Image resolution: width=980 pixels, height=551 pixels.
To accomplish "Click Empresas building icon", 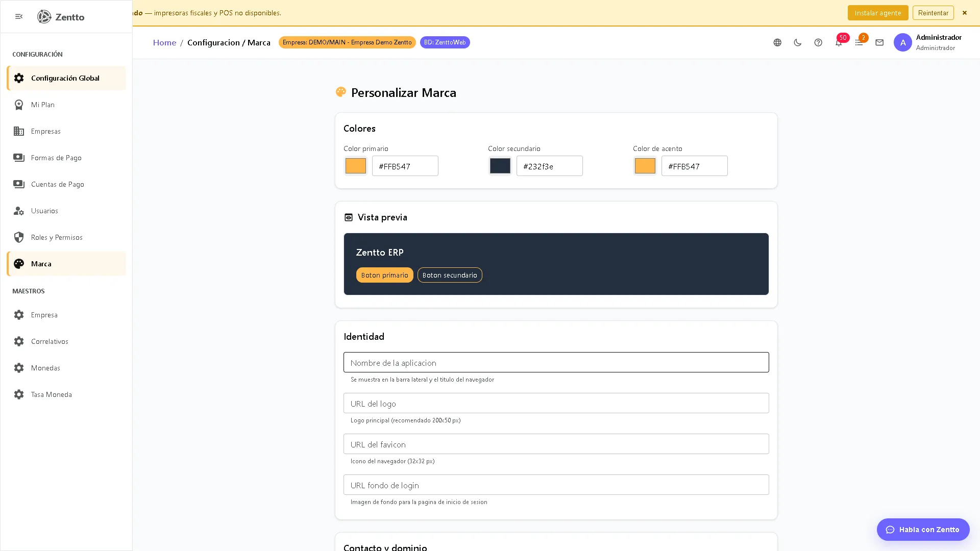I will pyautogui.click(x=19, y=131).
